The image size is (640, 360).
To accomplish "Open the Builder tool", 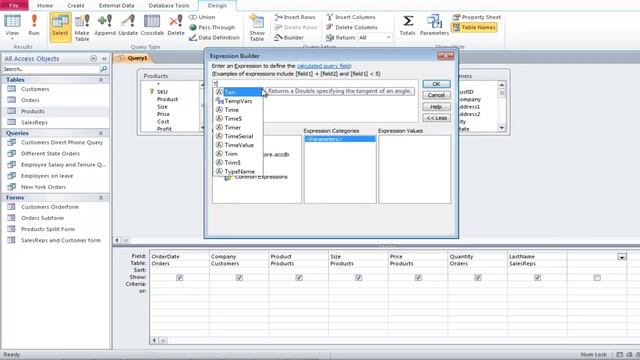I will pyautogui.click(x=289, y=38).
